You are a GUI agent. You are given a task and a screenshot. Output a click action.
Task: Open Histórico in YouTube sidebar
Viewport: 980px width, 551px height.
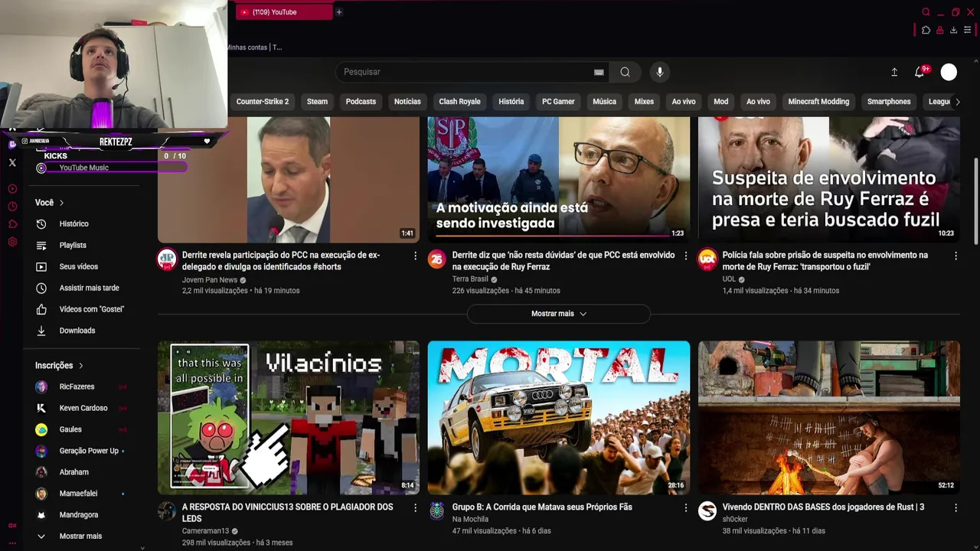73,224
